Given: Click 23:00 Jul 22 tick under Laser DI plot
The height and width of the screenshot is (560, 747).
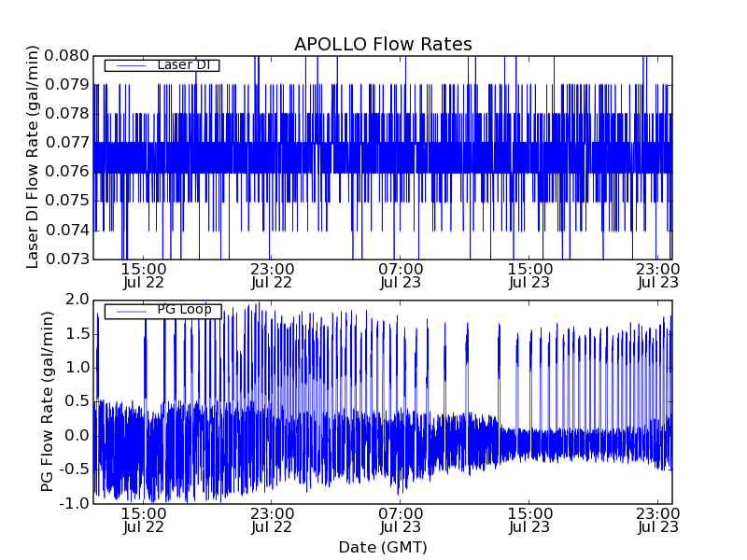Looking at the screenshot, I should [x=272, y=276].
